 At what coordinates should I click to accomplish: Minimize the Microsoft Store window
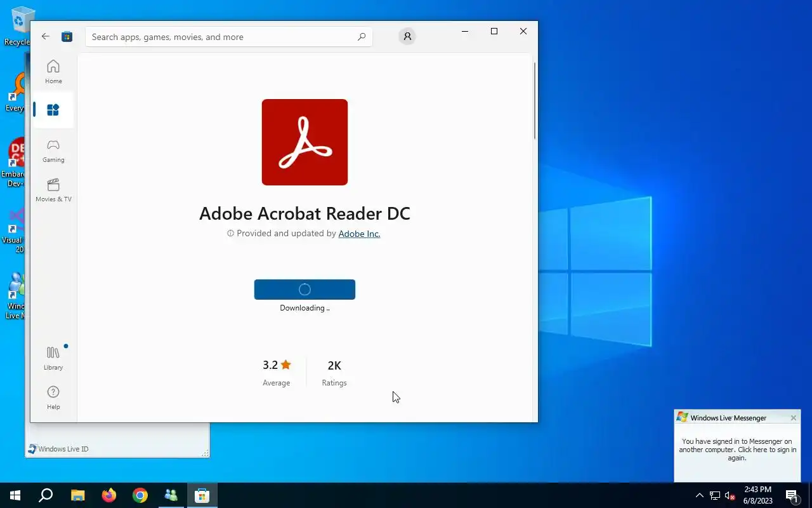click(465, 31)
